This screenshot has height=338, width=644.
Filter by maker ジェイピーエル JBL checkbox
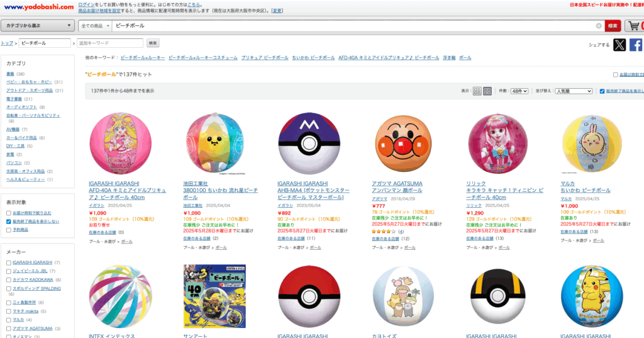[9, 271]
